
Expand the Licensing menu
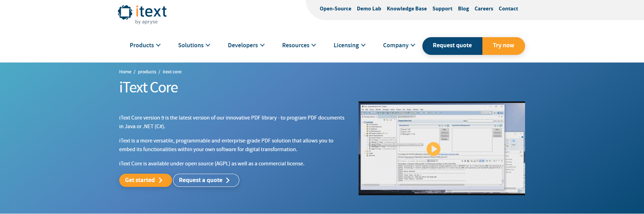click(x=349, y=46)
